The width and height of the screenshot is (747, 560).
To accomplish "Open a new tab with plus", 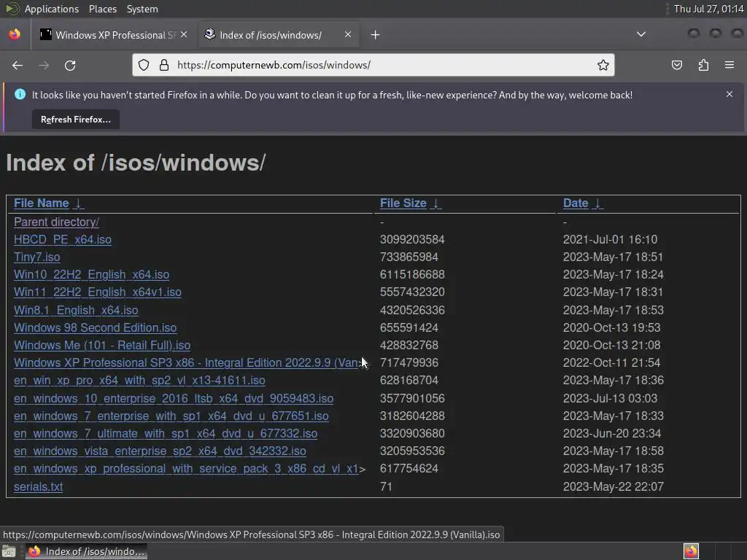I will point(375,35).
